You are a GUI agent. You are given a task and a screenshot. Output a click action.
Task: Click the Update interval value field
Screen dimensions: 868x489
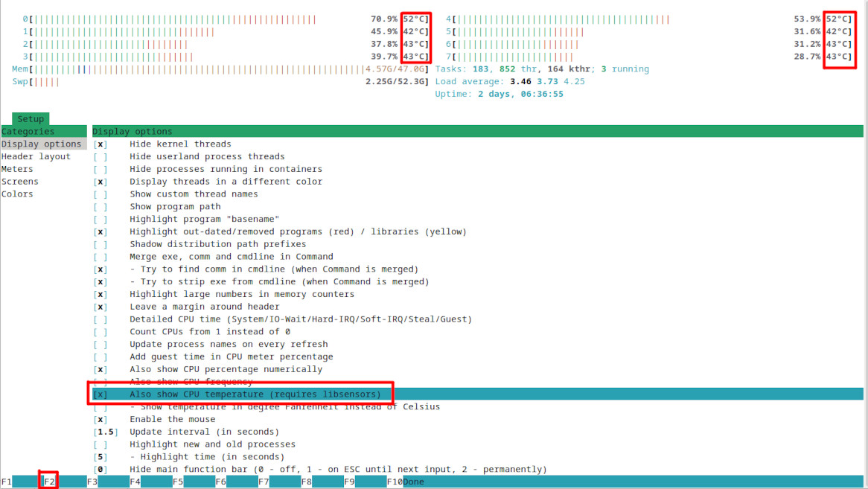pos(106,432)
